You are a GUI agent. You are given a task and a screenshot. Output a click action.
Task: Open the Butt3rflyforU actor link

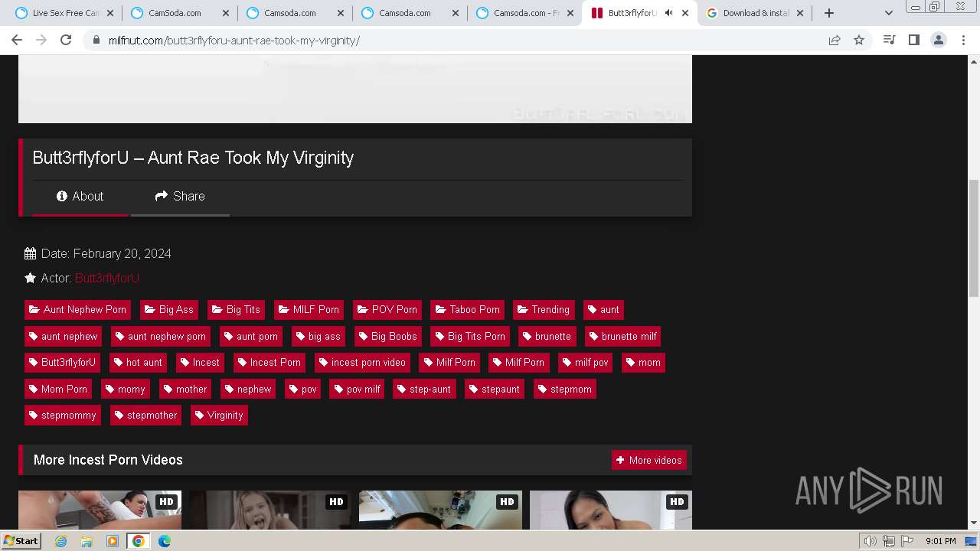tap(107, 279)
